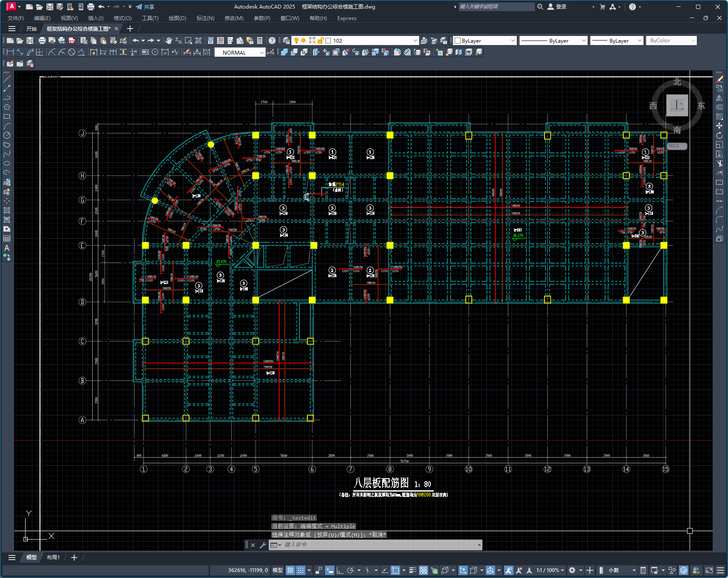Open the NORMAL dimension style dropdown
728x578 pixels.
click(240, 52)
